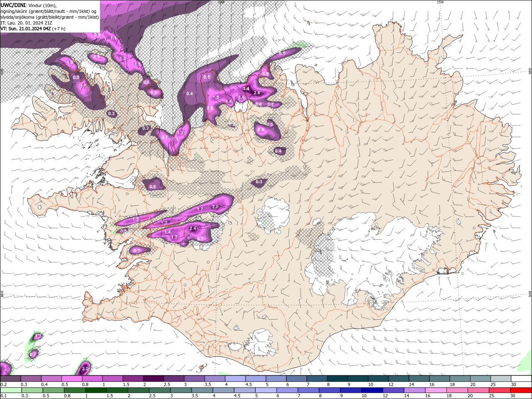
Task: Click the '0.1' label in the bottom legend row
Action: (3, 396)
